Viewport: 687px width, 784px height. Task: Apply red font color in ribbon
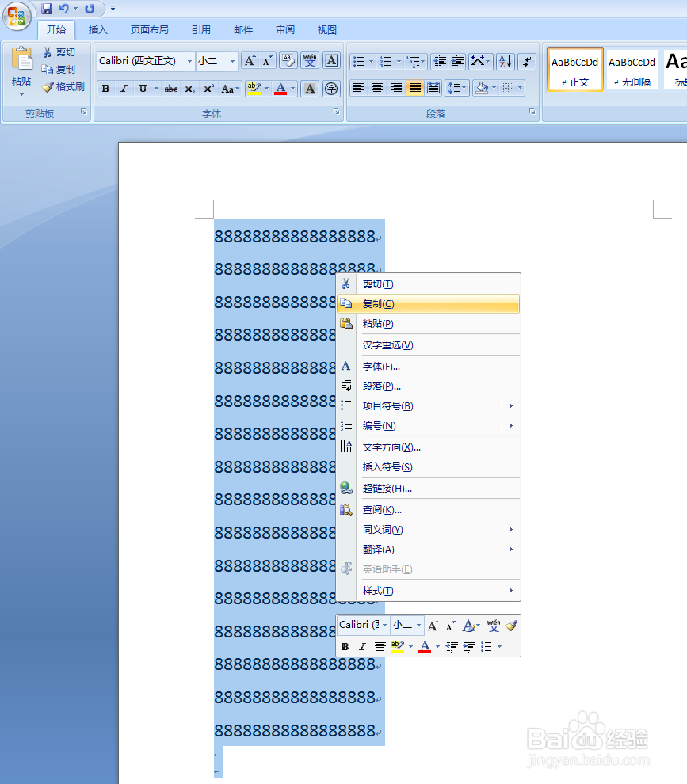tap(281, 89)
